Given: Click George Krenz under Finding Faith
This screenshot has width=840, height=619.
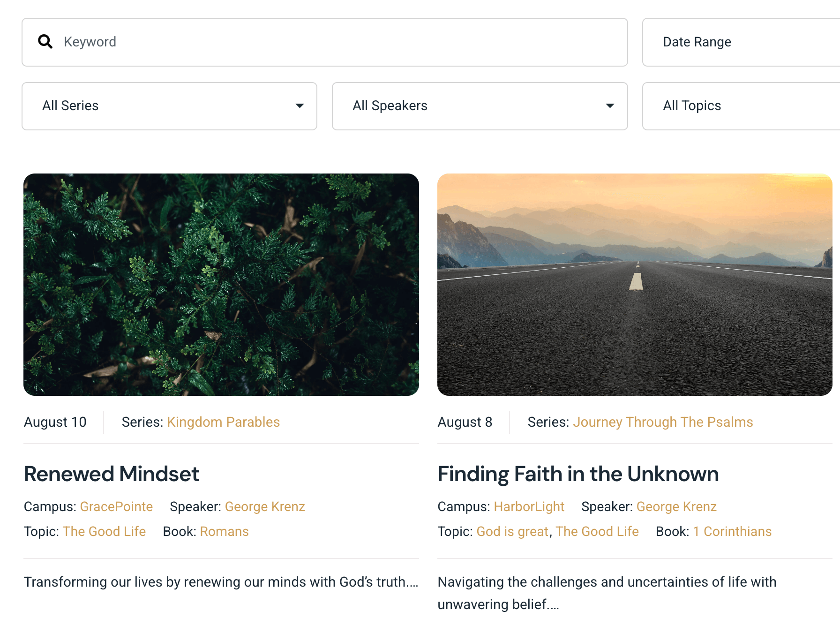Looking at the screenshot, I should (676, 506).
